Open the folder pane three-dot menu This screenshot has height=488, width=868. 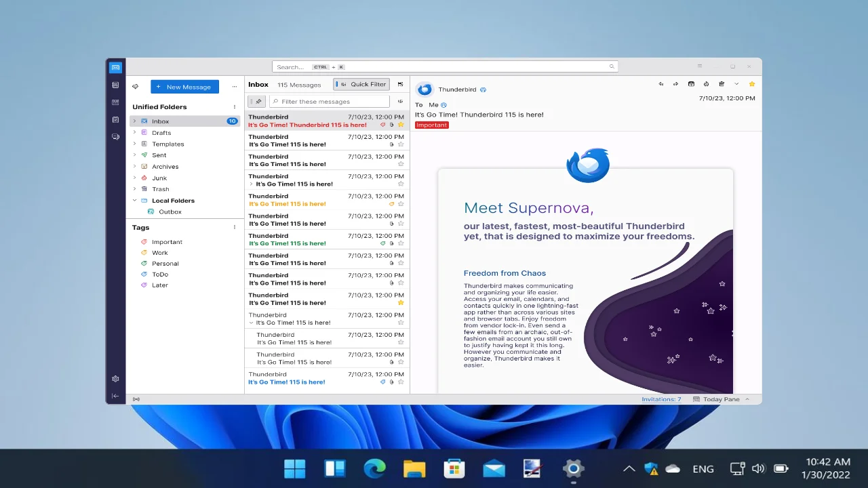[x=235, y=87]
